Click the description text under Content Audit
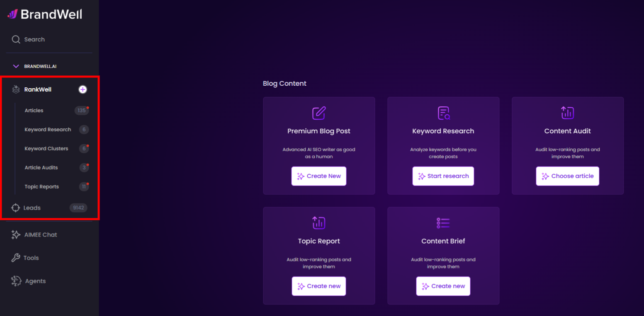The width and height of the screenshot is (644, 316). click(568, 153)
